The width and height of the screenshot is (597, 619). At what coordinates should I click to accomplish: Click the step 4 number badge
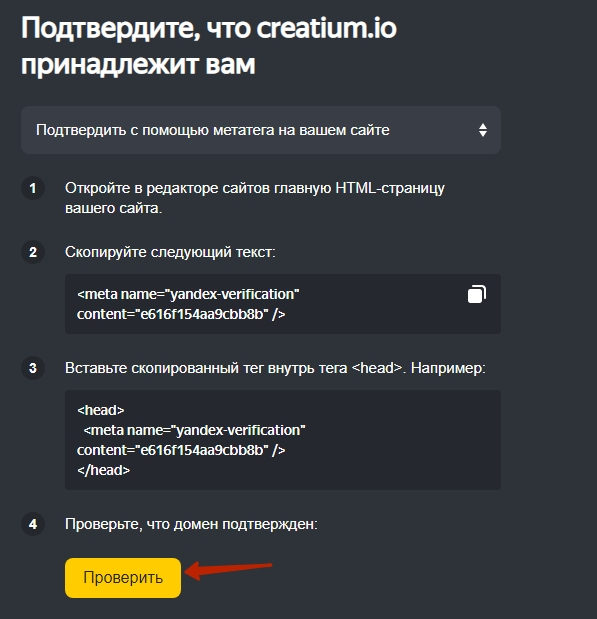pos(33,524)
